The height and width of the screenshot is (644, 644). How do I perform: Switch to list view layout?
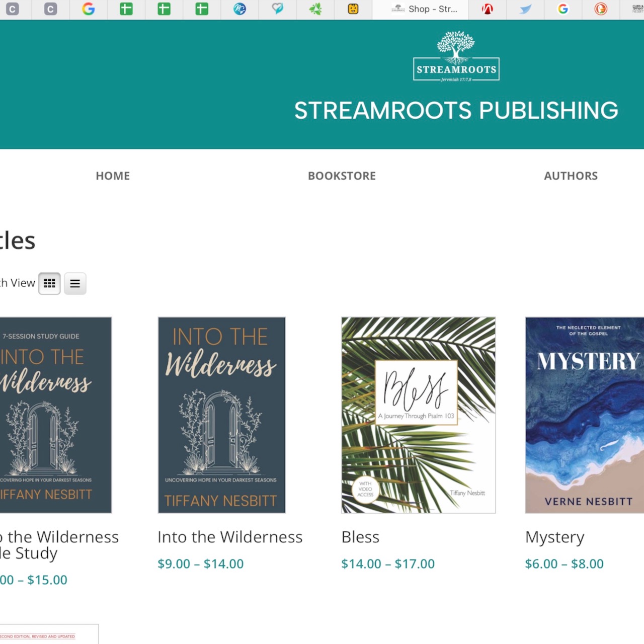coord(74,283)
